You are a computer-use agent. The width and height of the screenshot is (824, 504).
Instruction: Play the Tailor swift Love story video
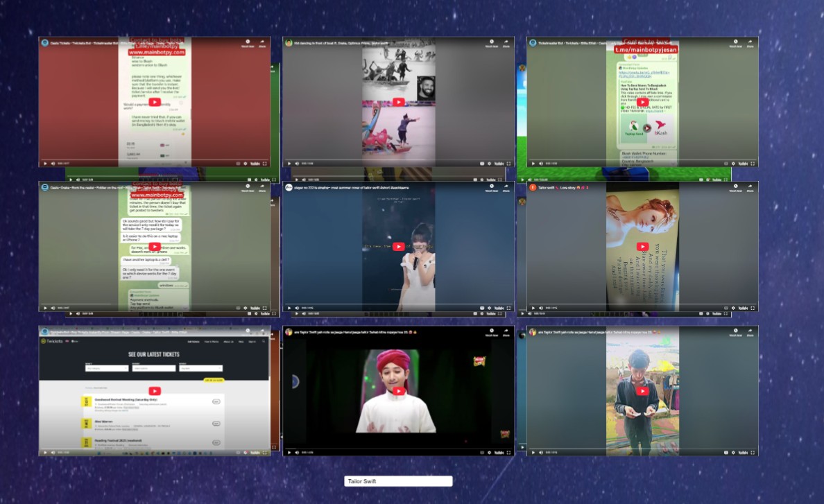click(x=643, y=247)
